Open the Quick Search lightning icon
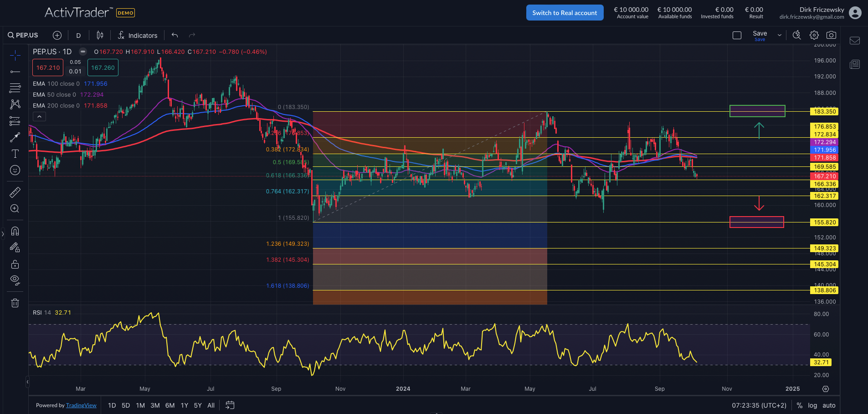This screenshot has width=868, height=414. click(x=796, y=35)
